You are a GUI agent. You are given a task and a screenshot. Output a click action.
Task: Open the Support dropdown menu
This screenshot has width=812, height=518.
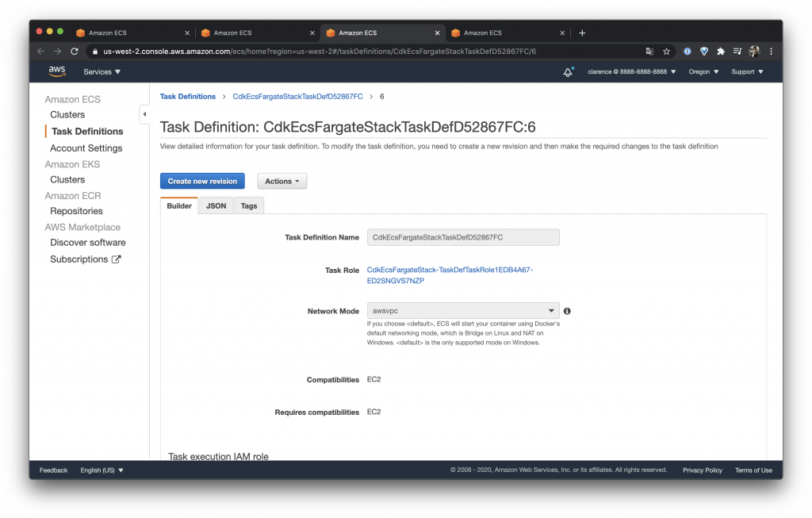[747, 72]
